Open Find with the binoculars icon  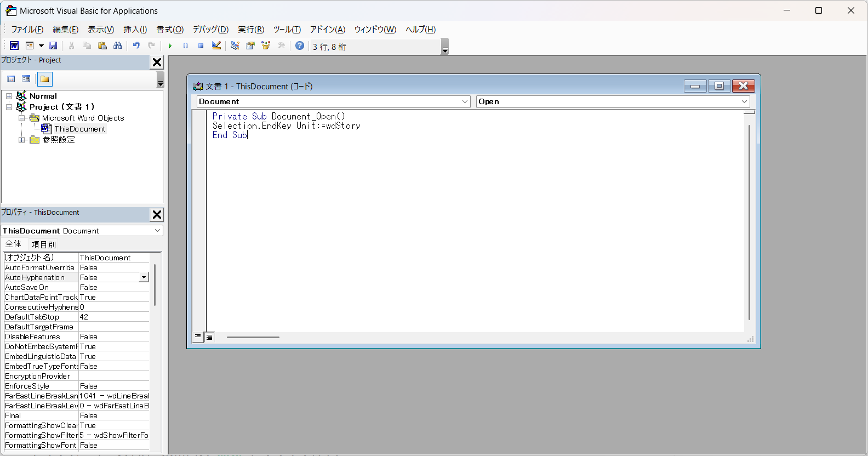pos(118,46)
